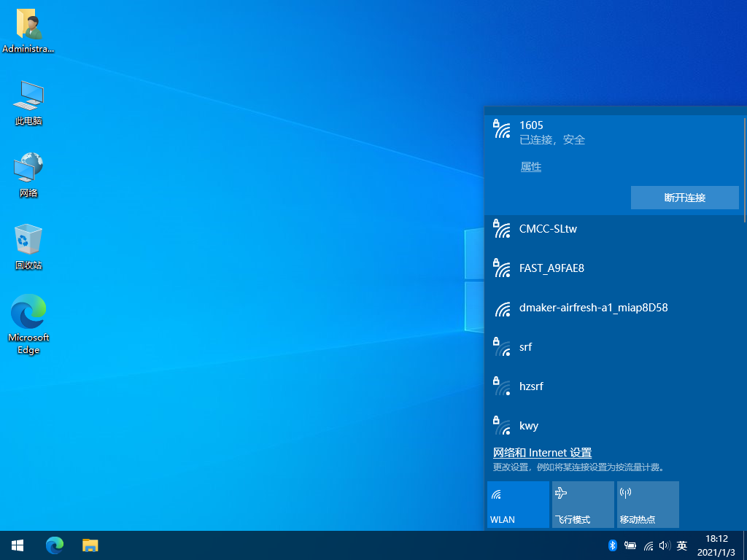Click the Bluetooth icon in system tray

click(613, 545)
